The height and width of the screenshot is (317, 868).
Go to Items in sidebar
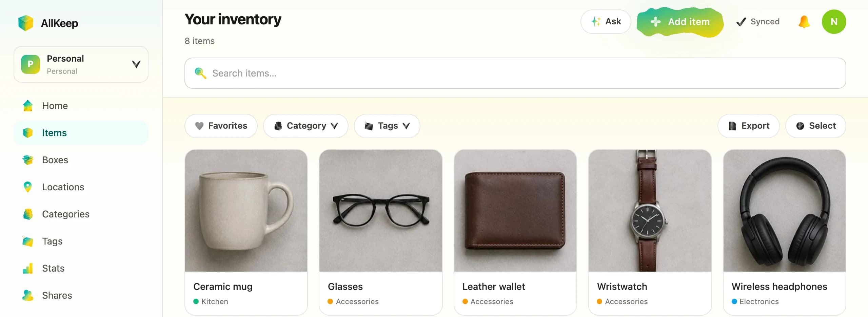point(81,133)
